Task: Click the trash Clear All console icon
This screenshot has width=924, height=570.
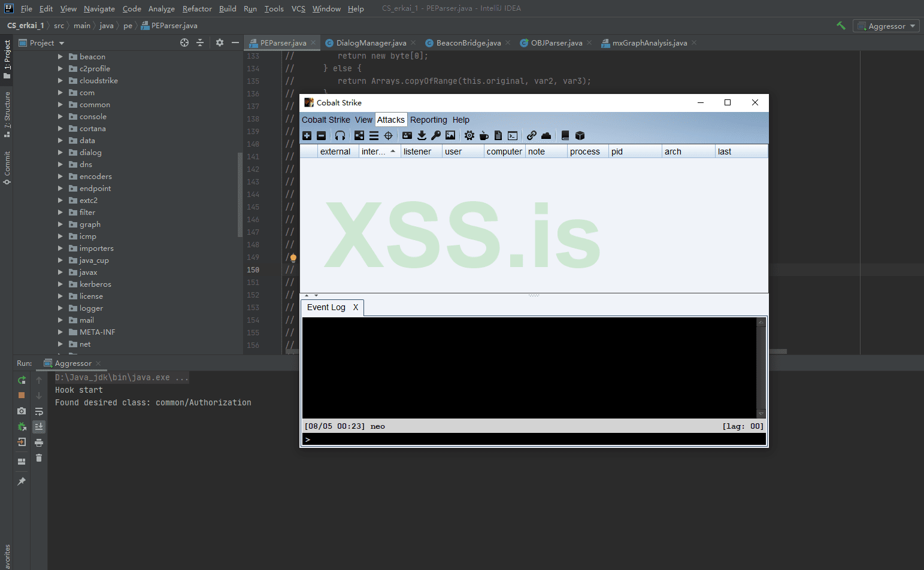Action: 39,458
